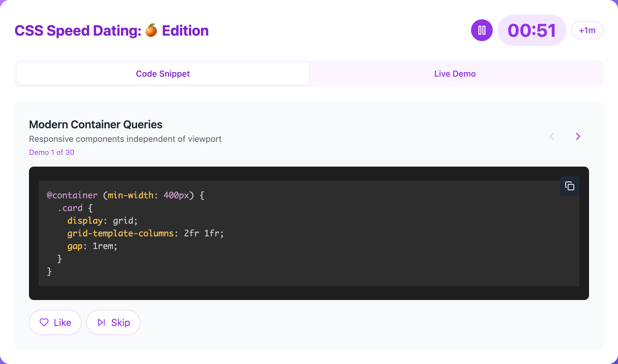Go to the next demo chevron
Screen dimensions: 618x364
[x=578, y=136]
